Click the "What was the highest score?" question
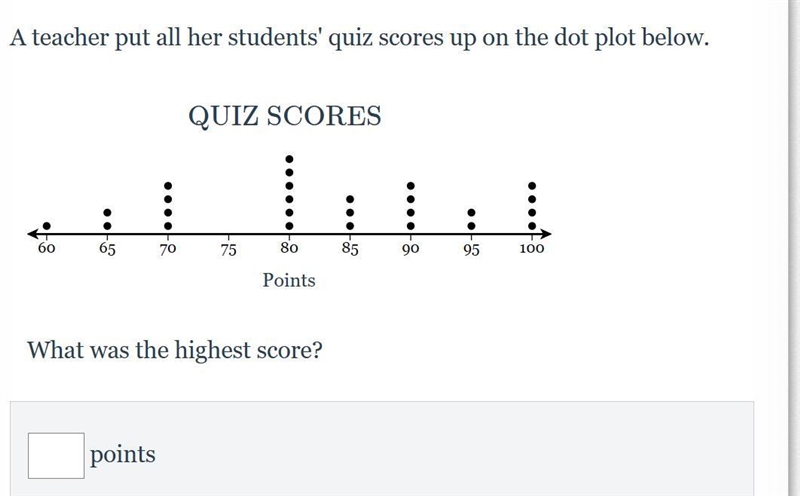The width and height of the screenshot is (800, 496). [174, 351]
